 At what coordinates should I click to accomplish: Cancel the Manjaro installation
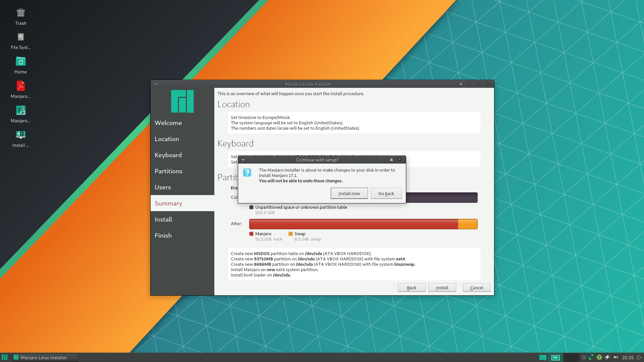477,288
